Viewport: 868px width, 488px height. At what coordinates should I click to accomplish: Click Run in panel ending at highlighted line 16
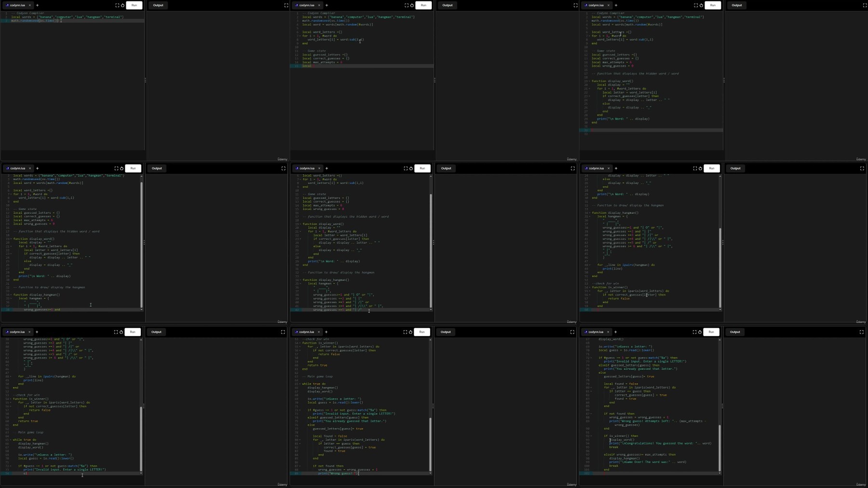click(423, 5)
